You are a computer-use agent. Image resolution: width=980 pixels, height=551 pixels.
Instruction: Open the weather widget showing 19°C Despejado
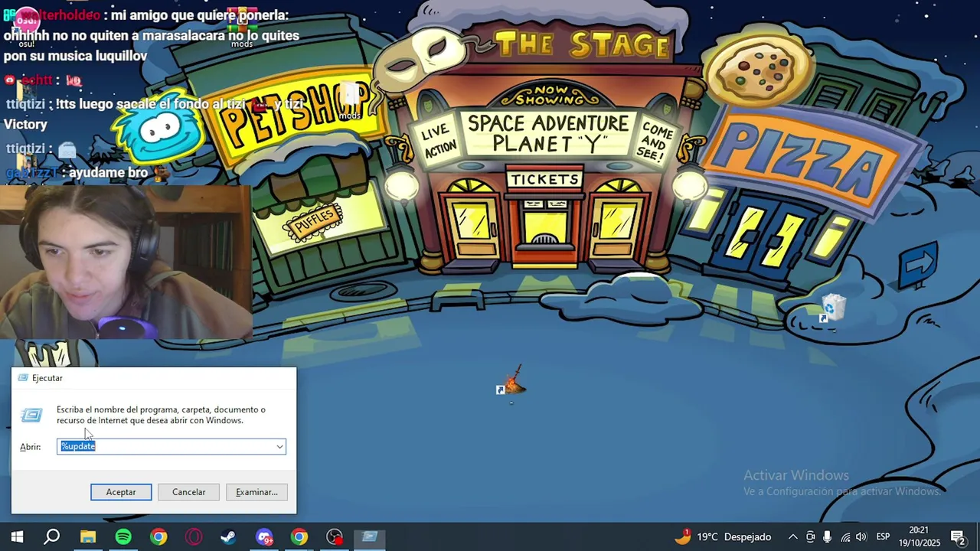723,537
